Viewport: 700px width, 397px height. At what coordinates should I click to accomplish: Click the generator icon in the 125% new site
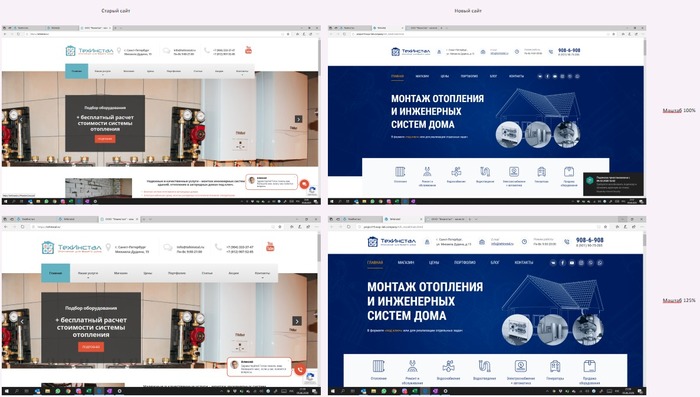[555, 366]
